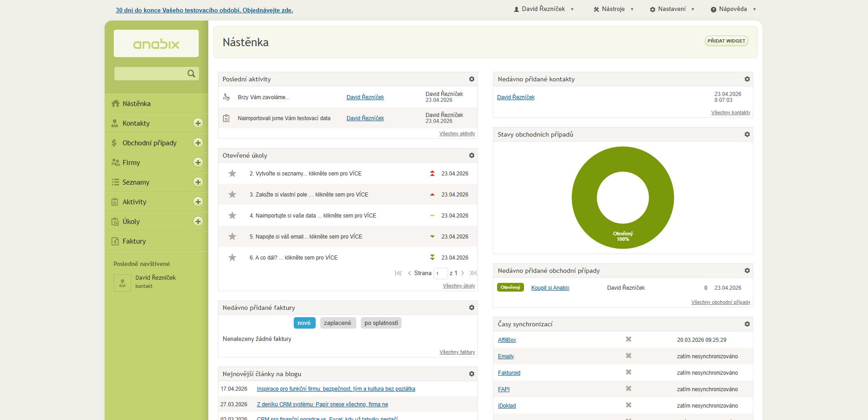Add a new activity with Aktivity plus icon
Viewport: 868px width, 420px height.
[198, 202]
